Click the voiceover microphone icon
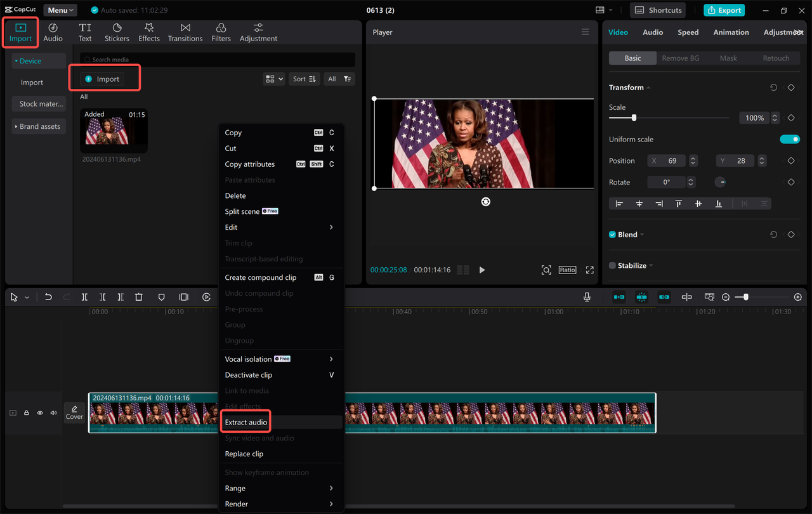Image resolution: width=812 pixels, height=514 pixels. click(x=587, y=296)
